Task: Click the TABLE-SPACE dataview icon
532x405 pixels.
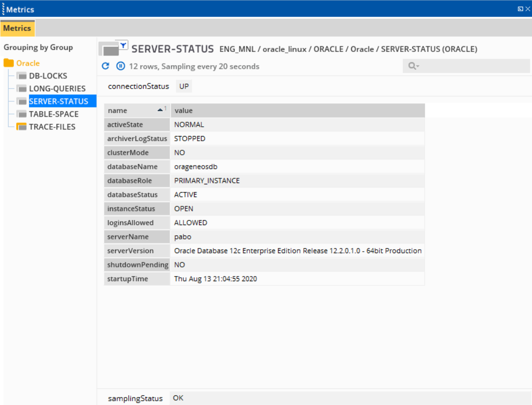Action: tap(21, 114)
